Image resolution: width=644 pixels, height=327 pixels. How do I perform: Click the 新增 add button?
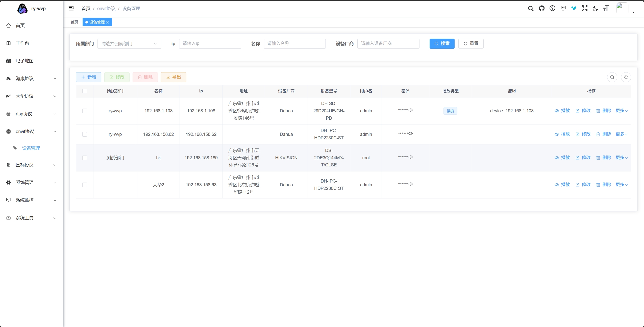tap(89, 77)
